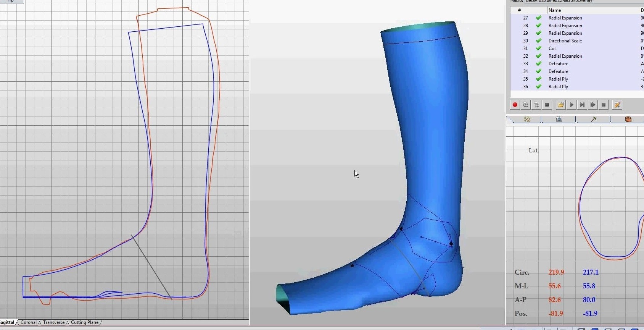Open the hammer tools tab
644x330 pixels.
coord(593,119)
